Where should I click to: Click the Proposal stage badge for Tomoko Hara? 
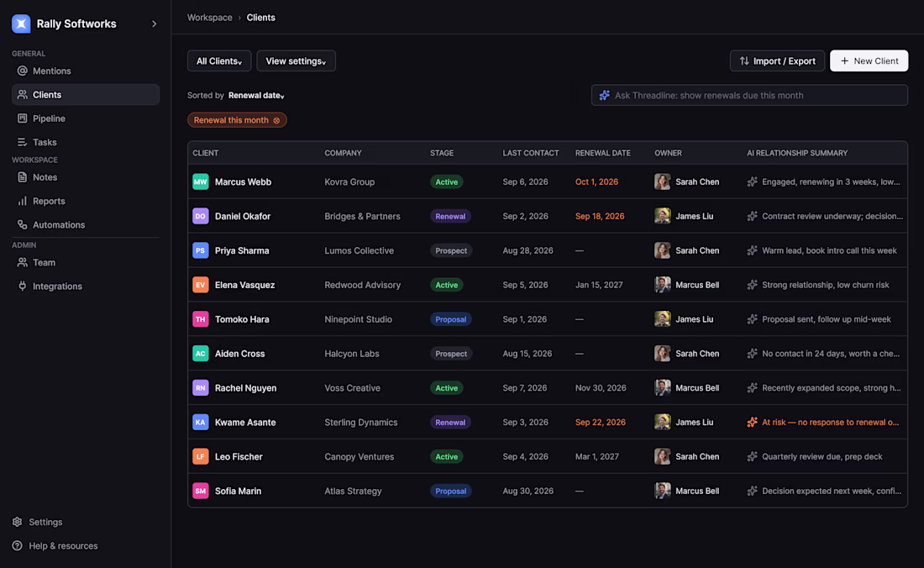point(451,319)
